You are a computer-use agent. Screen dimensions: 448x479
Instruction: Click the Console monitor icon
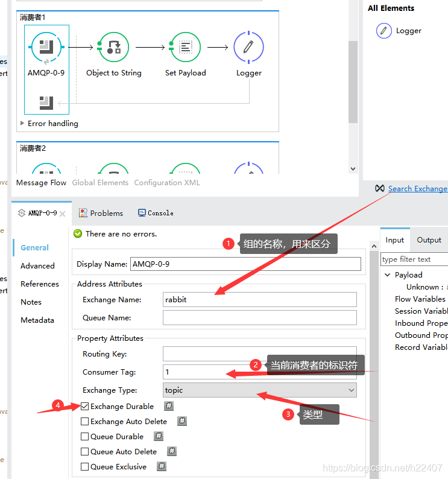pyautogui.click(x=142, y=212)
